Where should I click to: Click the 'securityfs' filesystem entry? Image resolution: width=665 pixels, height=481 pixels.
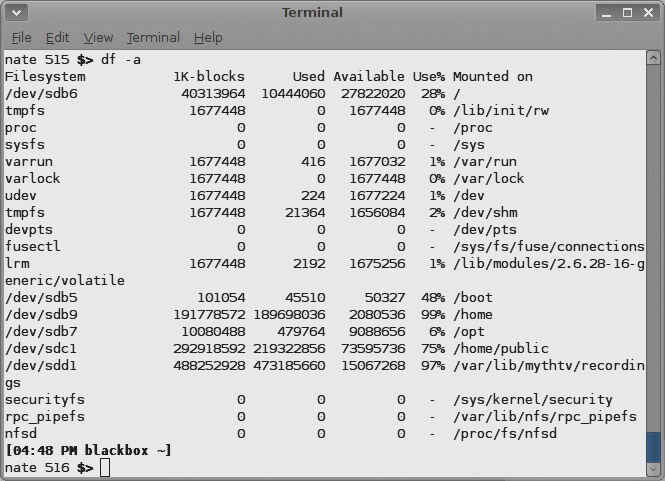coord(45,400)
